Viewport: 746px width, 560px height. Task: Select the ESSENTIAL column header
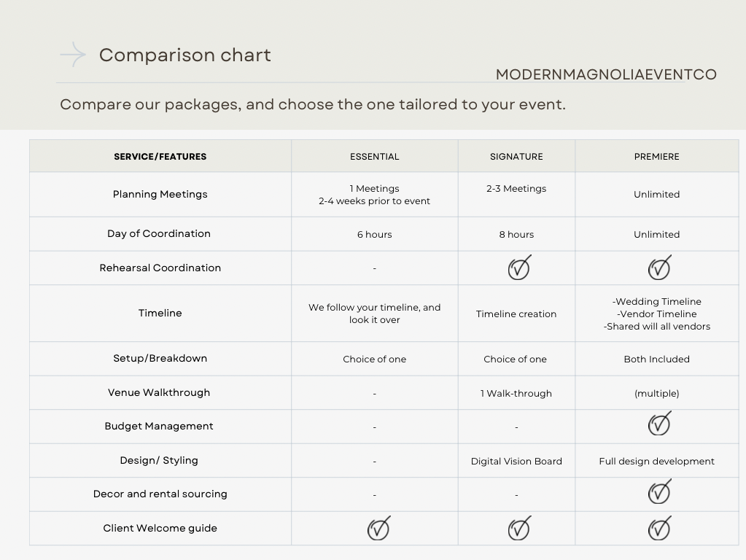pos(374,157)
